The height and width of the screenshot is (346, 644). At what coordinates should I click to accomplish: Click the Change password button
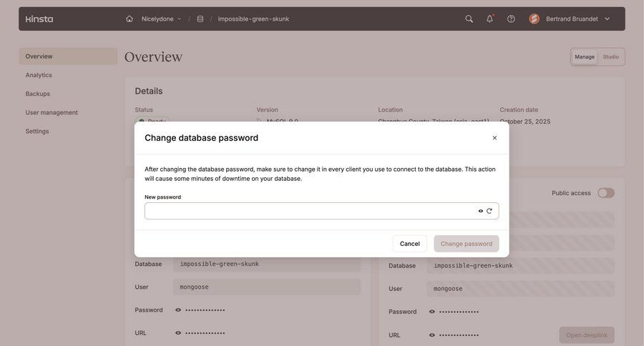point(466,244)
